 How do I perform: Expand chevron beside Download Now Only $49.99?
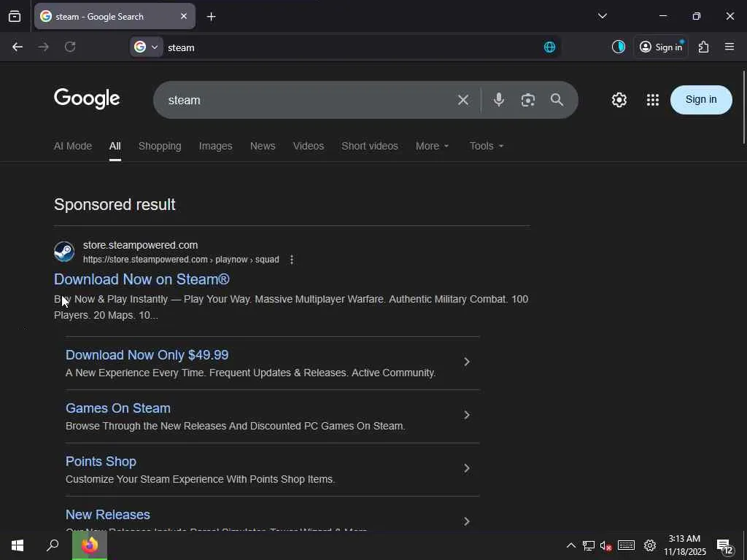point(467,362)
